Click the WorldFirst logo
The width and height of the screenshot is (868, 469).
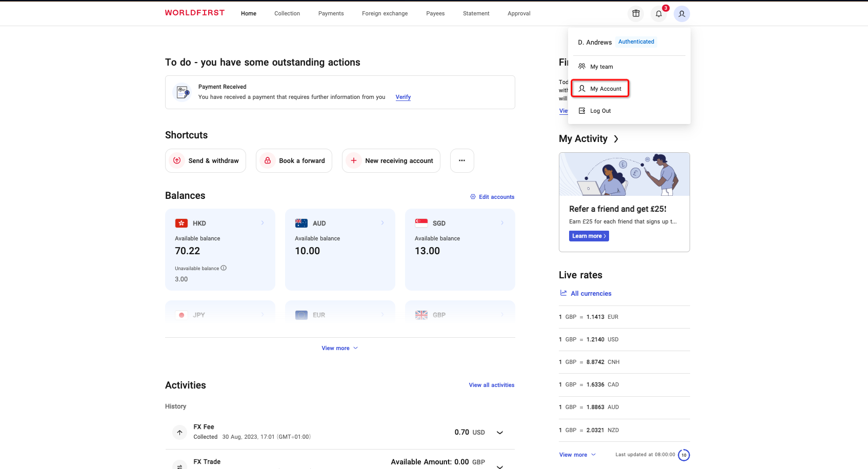pos(194,13)
